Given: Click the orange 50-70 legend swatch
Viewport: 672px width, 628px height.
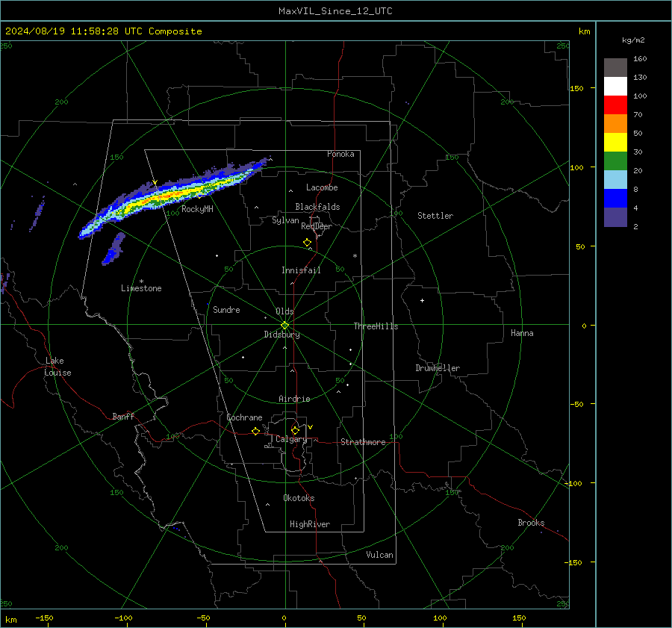Looking at the screenshot, I should [615, 124].
